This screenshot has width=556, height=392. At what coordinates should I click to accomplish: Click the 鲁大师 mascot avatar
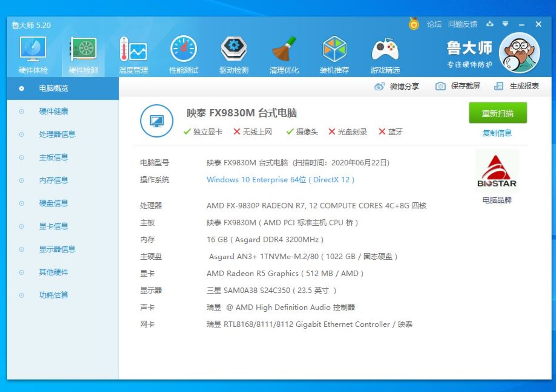pyautogui.click(x=519, y=53)
